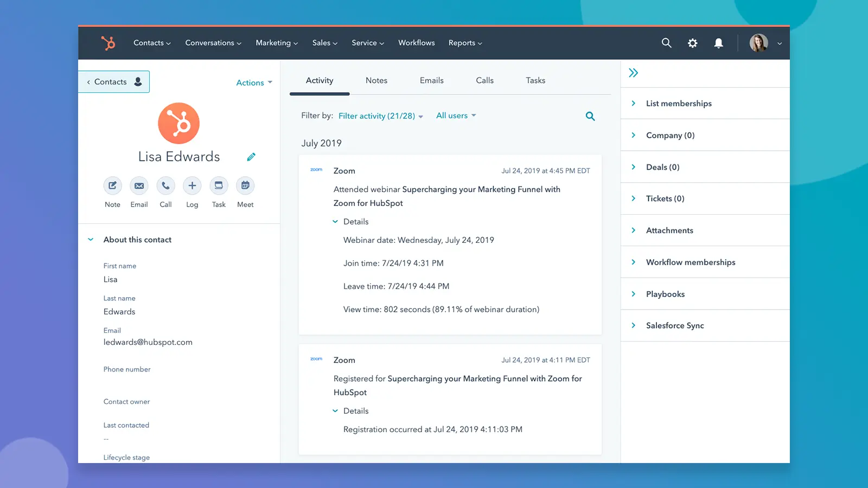Switch to the Emails tab

[432, 80]
